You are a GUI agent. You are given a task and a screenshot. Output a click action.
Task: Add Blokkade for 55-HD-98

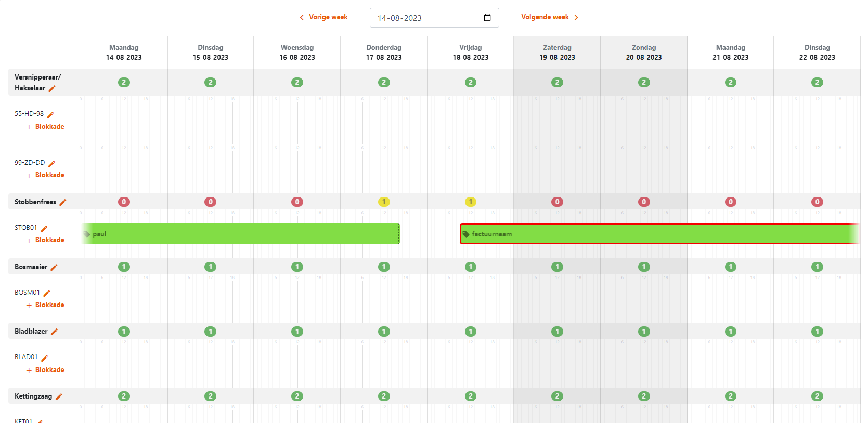coord(45,127)
